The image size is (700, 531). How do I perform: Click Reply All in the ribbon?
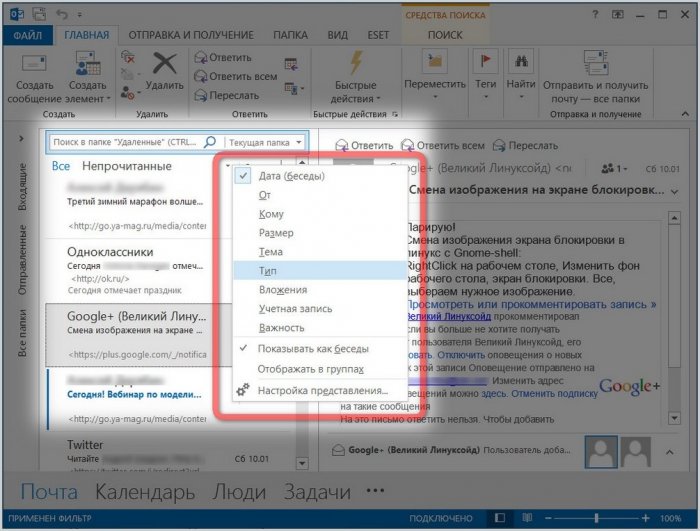(x=235, y=76)
